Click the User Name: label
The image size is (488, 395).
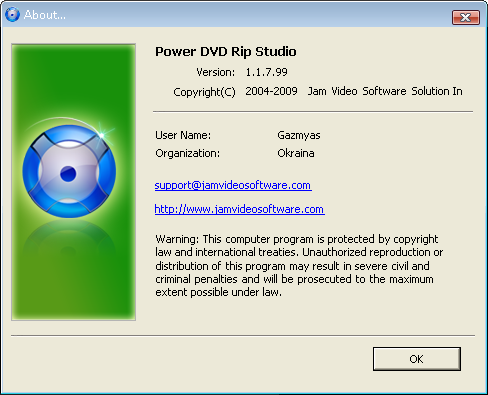click(x=183, y=135)
